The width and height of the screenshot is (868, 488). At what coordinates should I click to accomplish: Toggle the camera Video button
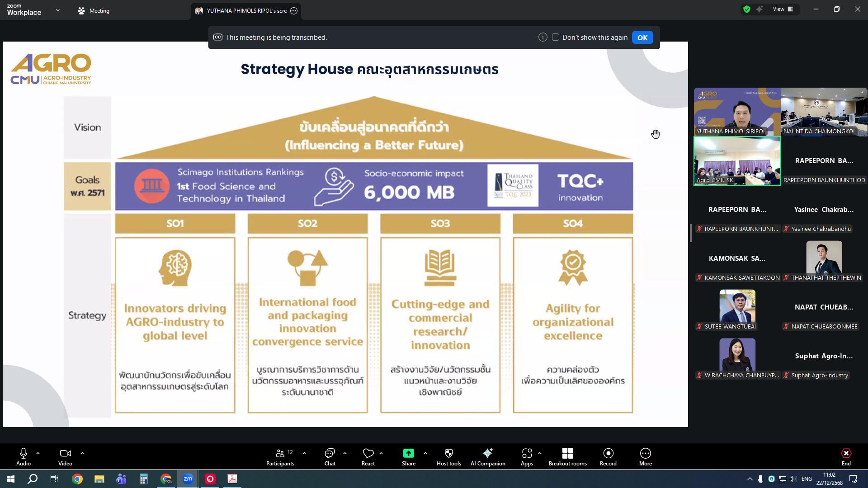click(x=65, y=456)
